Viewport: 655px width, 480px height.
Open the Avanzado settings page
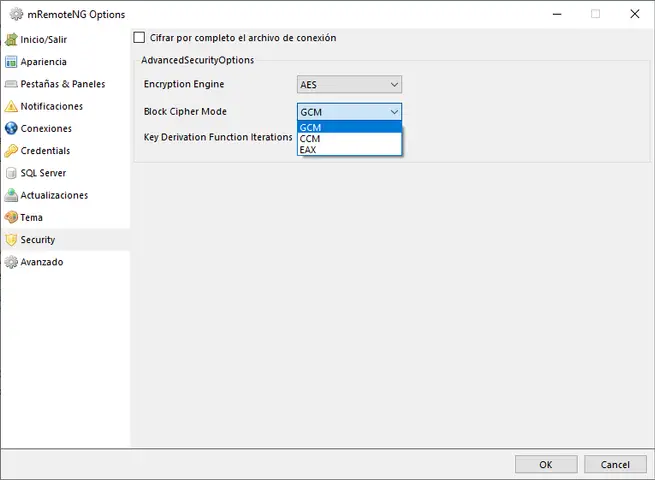[66, 262]
